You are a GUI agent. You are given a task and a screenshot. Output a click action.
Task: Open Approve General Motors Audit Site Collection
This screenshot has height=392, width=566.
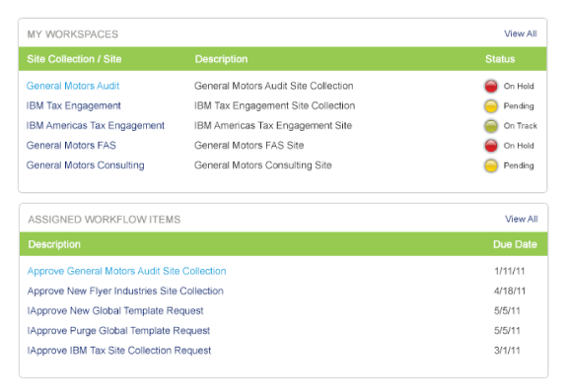[x=126, y=271]
